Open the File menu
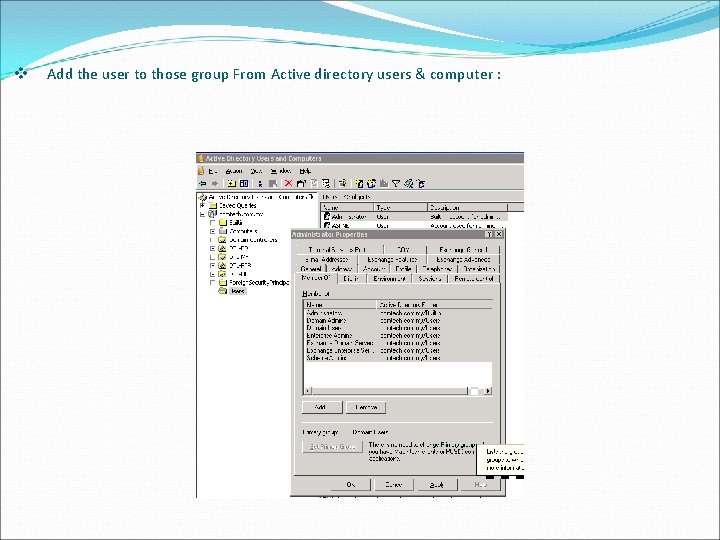Image resolution: width=720 pixels, height=540 pixels. (213, 171)
